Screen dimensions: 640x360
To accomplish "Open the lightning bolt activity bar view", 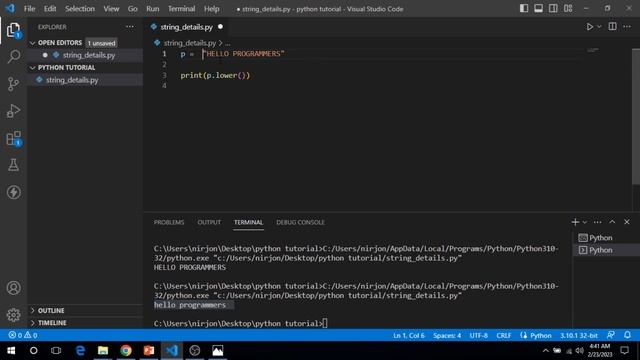I will tap(13, 192).
